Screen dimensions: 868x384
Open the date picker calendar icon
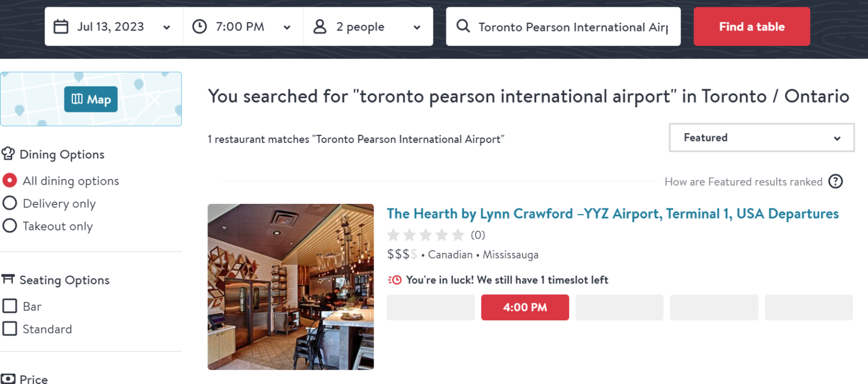[61, 26]
